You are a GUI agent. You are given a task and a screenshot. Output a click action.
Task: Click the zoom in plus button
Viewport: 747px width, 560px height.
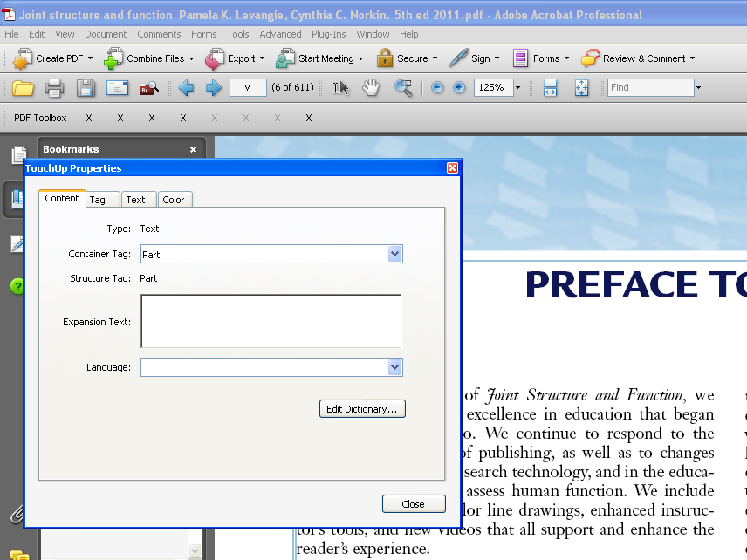point(459,87)
